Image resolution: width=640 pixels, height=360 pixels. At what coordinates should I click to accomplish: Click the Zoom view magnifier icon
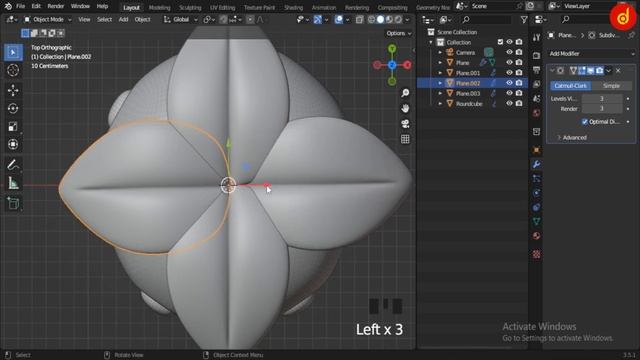click(405, 93)
